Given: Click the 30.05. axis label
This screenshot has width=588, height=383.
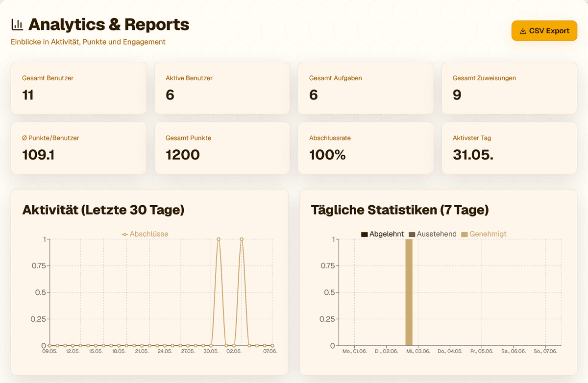Looking at the screenshot, I should tap(211, 352).
